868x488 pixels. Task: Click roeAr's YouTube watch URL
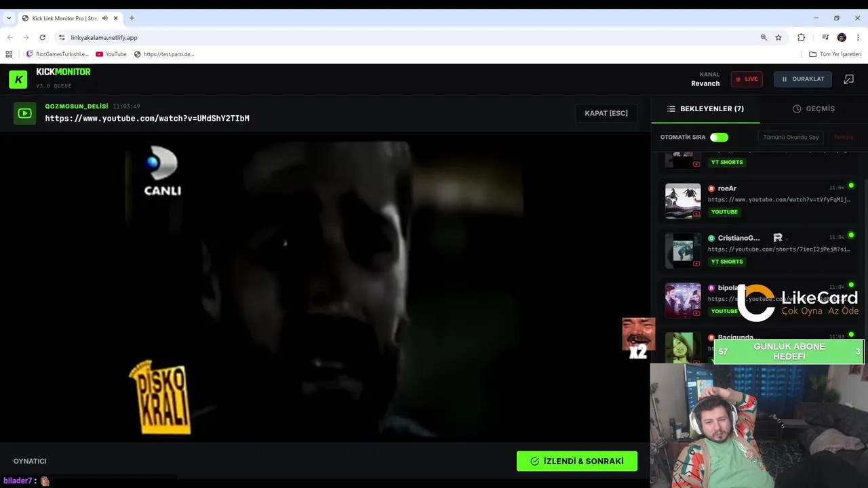pyautogui.click(x=778, y=200)
